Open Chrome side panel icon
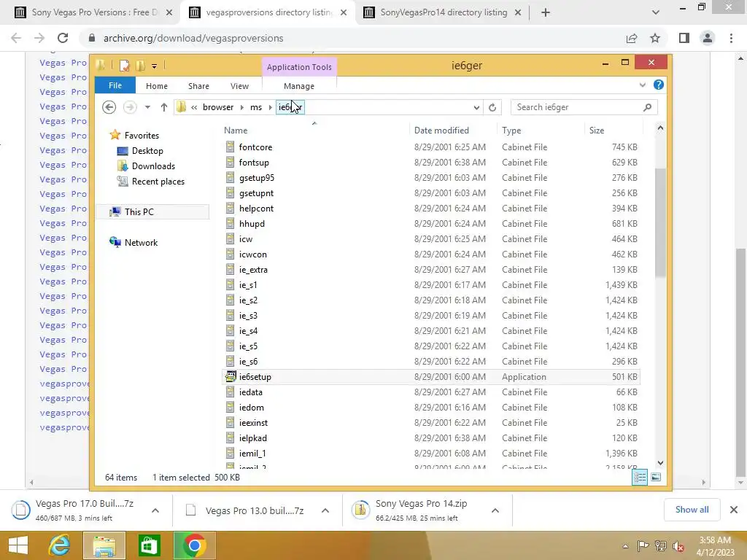Image resolution: width=747 pixels, height=560 pixels. pyautogui.click(x=684, y=38)
